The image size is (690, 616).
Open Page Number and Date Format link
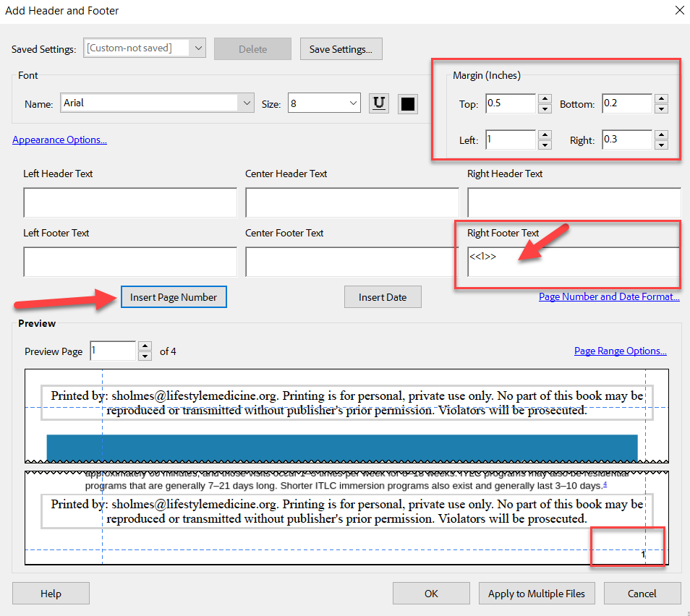tap(609, 296)
